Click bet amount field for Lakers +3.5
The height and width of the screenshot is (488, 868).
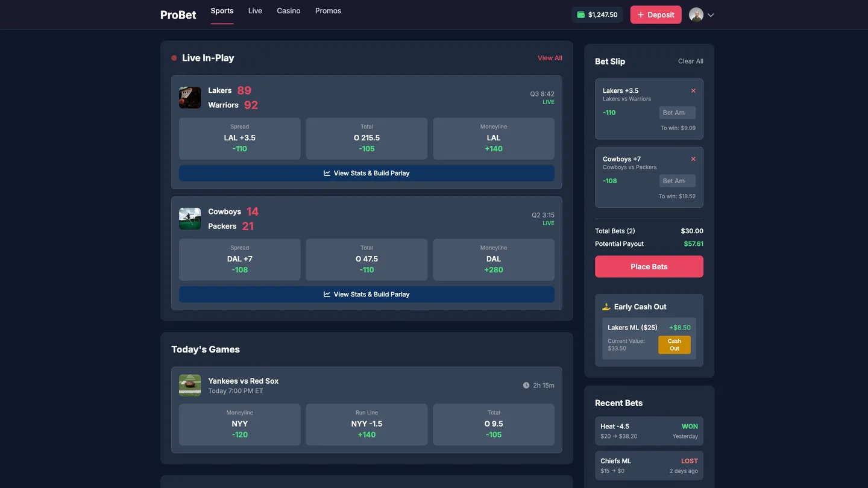coord(677,113)
